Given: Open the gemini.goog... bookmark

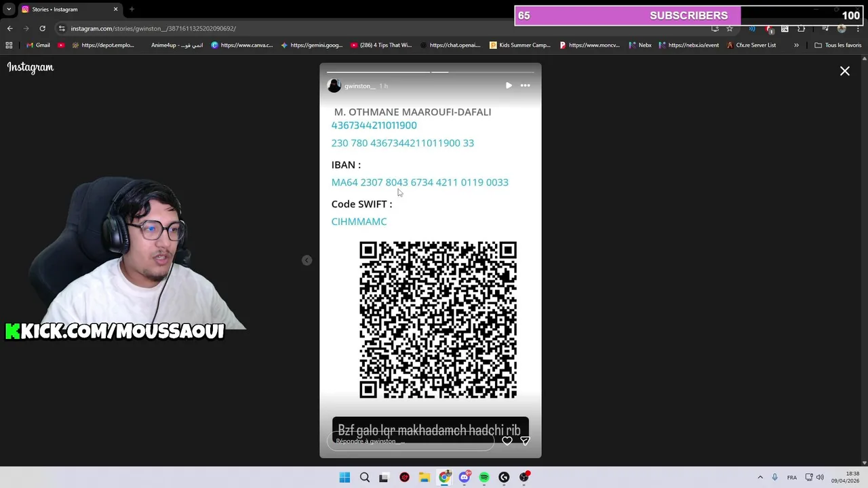Looking at the screenshot, I should (x=311, y=45).
